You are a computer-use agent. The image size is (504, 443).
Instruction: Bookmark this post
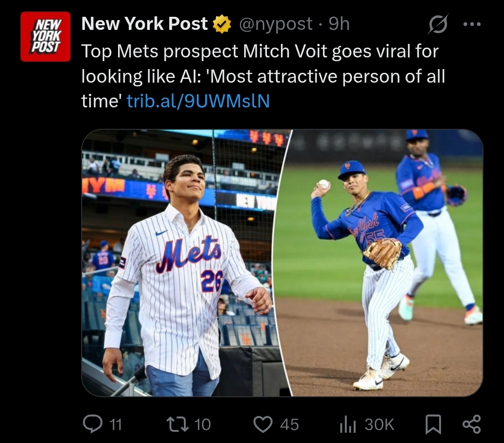[433, 424]
